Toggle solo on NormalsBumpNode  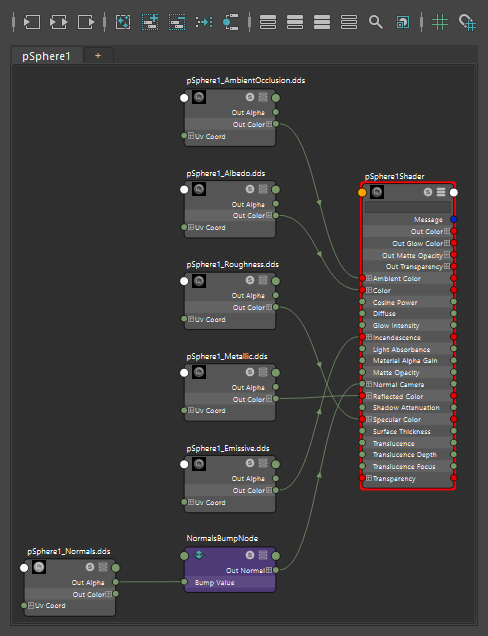click(x=250, y=555)
